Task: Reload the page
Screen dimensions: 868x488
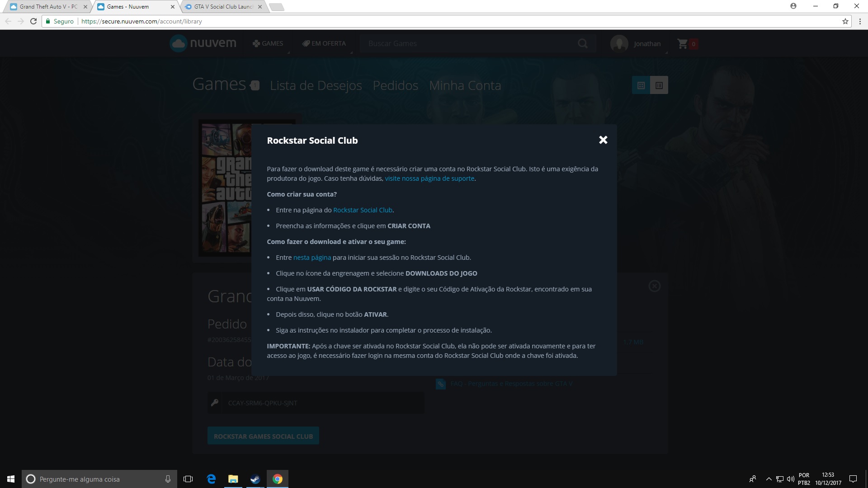Action: [33, 21]
